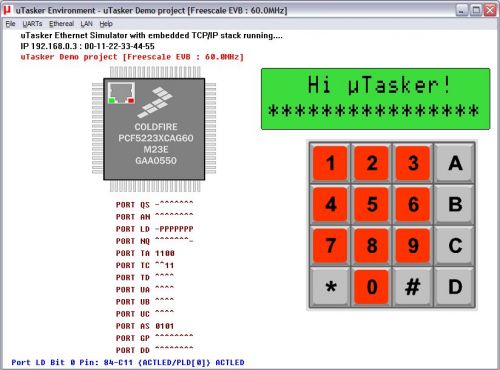Image resolution: width=500 pixels, height=370 pixels.
Task: Click the Freescale logo on the Coldfire chip
Action: (155, 103)
